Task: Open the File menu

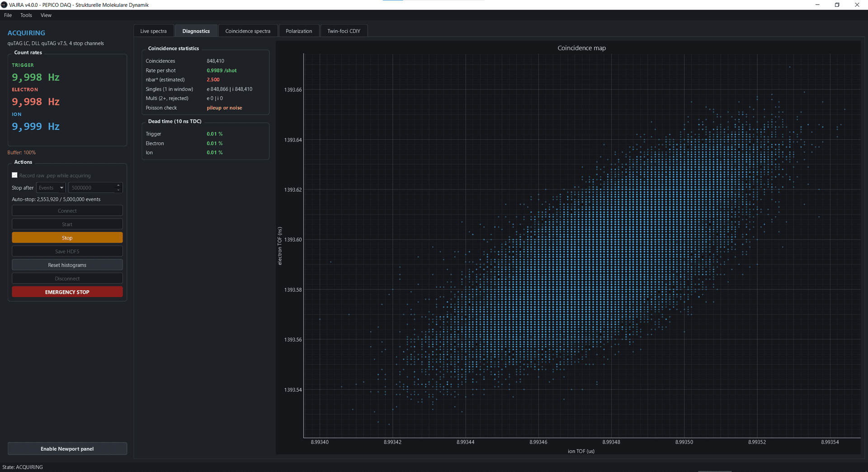Action: point(8,15)
